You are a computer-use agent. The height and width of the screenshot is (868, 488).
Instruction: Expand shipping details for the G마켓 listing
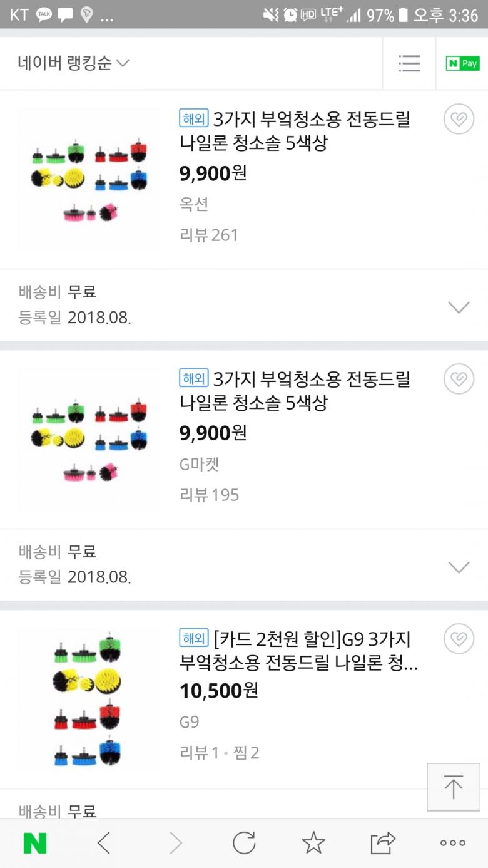pyautogui.click(x=459, y=567)
